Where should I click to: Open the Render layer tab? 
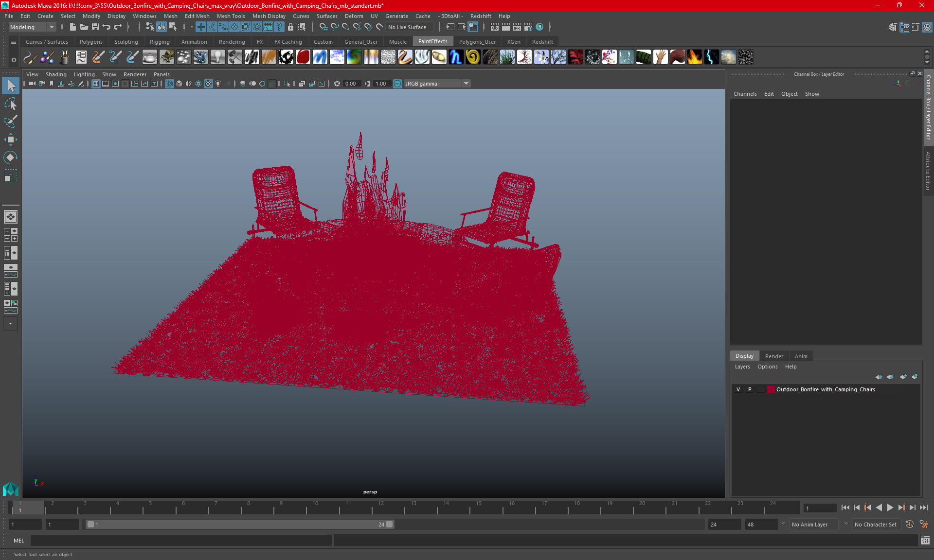pyautogui.click(x=773, y=356)
